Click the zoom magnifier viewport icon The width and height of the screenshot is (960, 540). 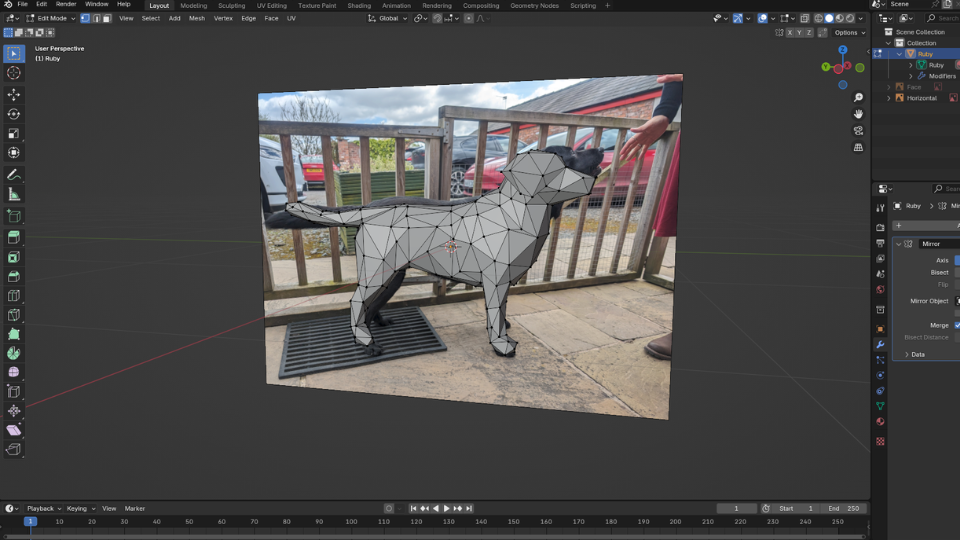coord(858,98)
